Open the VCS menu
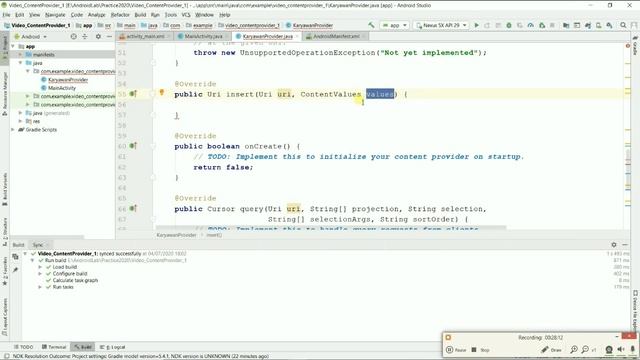Screen dimensions: 640x360 pyautogui.click(x=186, y=15)
